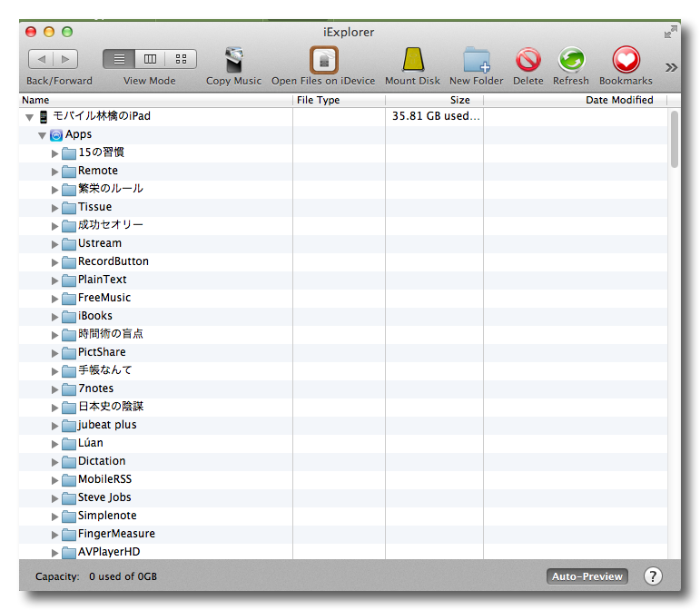This screenshot has width=700, height=610.
Task: Click the PlainText folder icon
Action: 69,280
